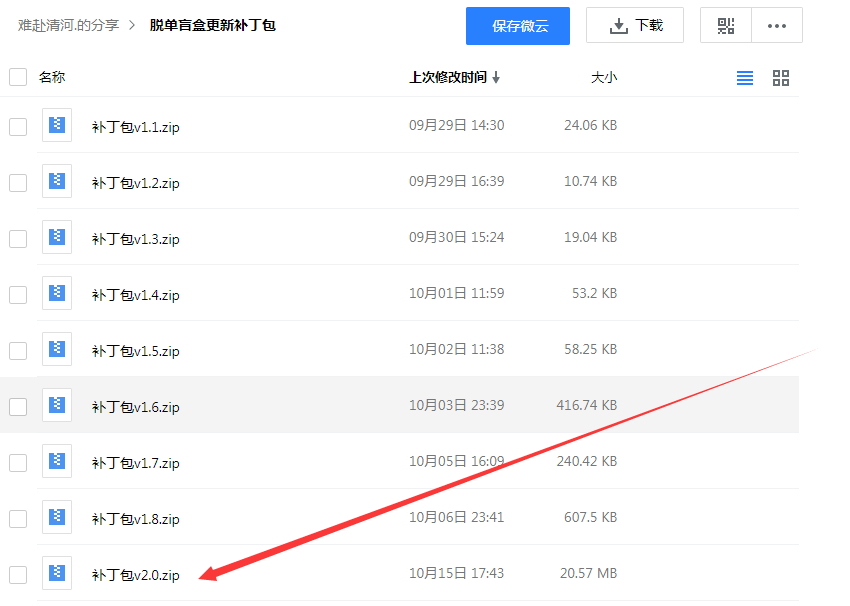This screenshot has width=850, height=606.
Task: Sort by 大小 column header
Action: (604, 78)
